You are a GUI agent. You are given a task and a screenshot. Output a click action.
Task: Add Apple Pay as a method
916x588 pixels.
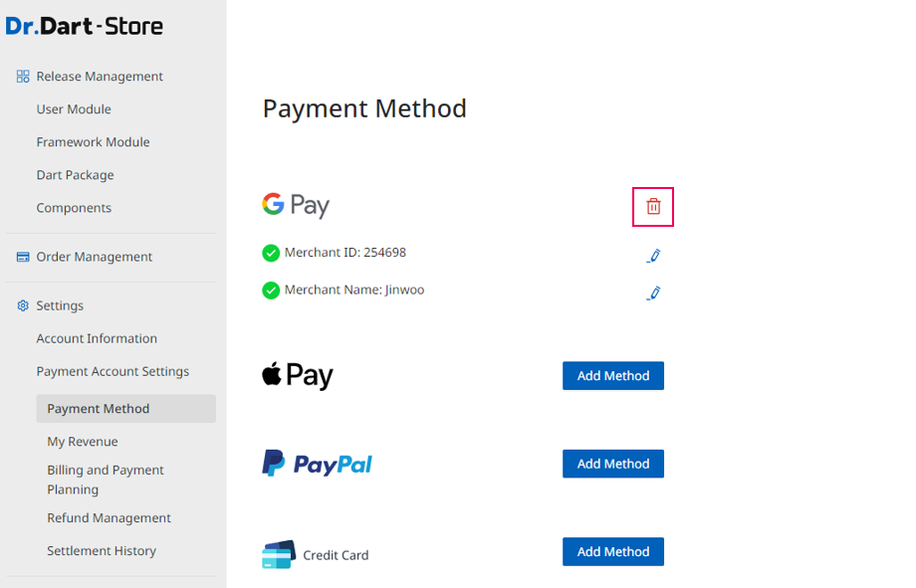(612, 375)
